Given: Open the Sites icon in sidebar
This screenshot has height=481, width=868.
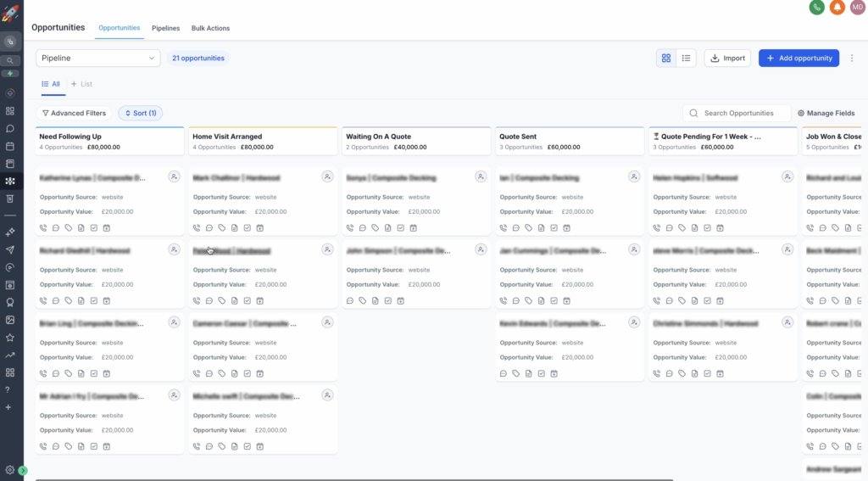Looking at the screenshot, I should 10,285.
